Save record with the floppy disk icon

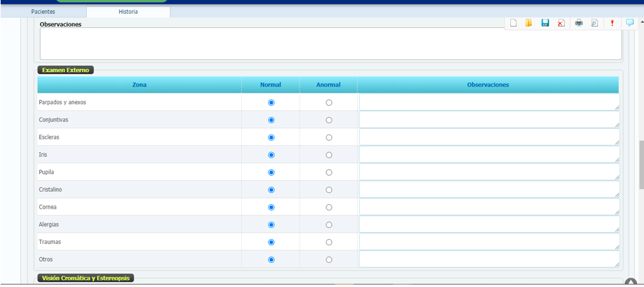(545, 23)
